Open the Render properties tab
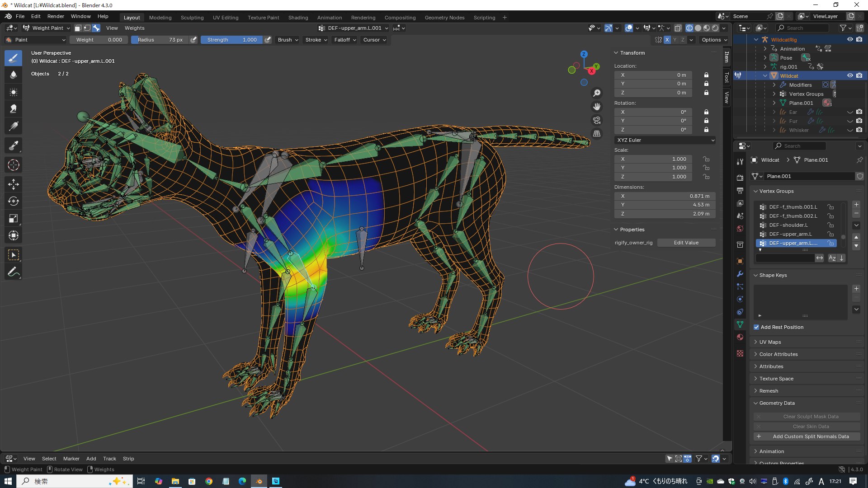Screen dimensions: 868x488 [740, 178]
